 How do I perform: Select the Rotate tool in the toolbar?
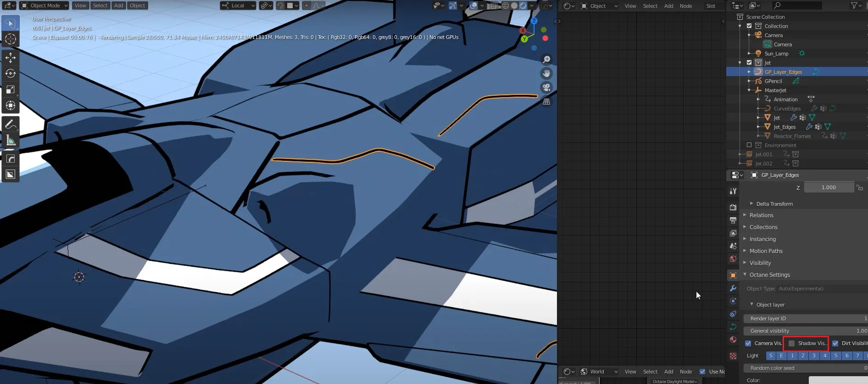[10, 73]
